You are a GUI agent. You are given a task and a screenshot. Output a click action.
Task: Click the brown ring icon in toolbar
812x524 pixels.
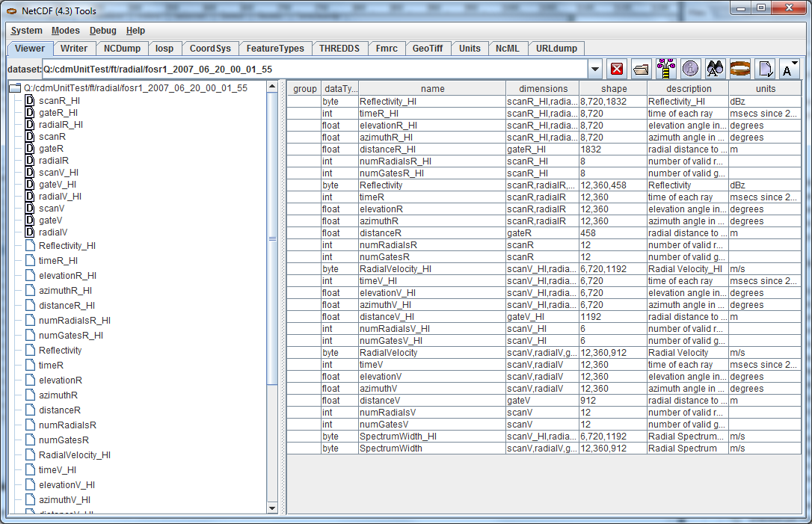(740, 69)
